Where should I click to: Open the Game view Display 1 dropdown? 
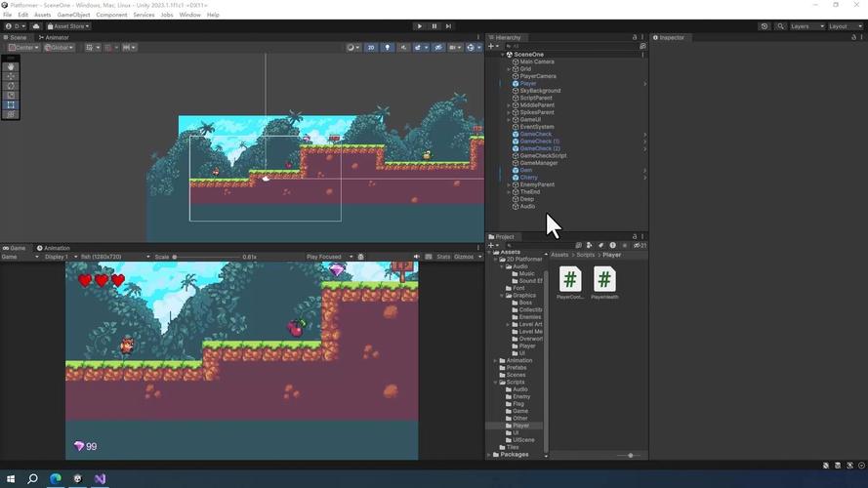(x=61, y=257)
